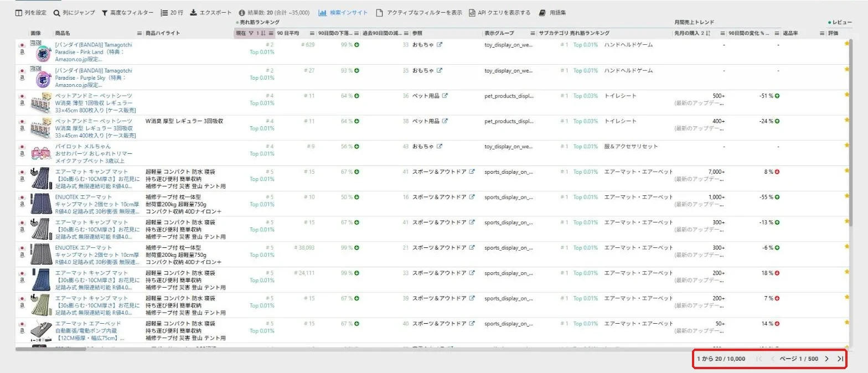The image size is (868, 373).
Task: Click the green arrow beside -55 %
Action: (x=777, y=197)
